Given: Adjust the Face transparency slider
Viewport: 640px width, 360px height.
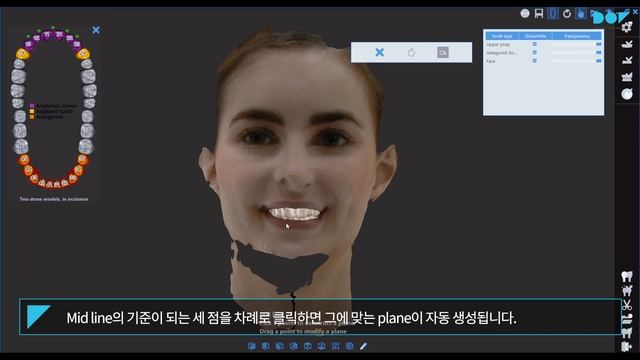Looking at the screenshot, I should tap(577, 61).
